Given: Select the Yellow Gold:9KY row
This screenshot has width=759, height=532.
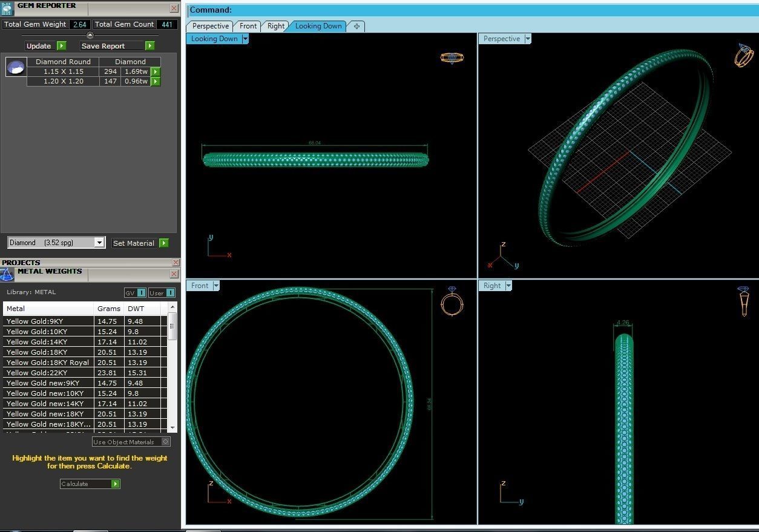Looking at the screenshot, I should (85, 321).
